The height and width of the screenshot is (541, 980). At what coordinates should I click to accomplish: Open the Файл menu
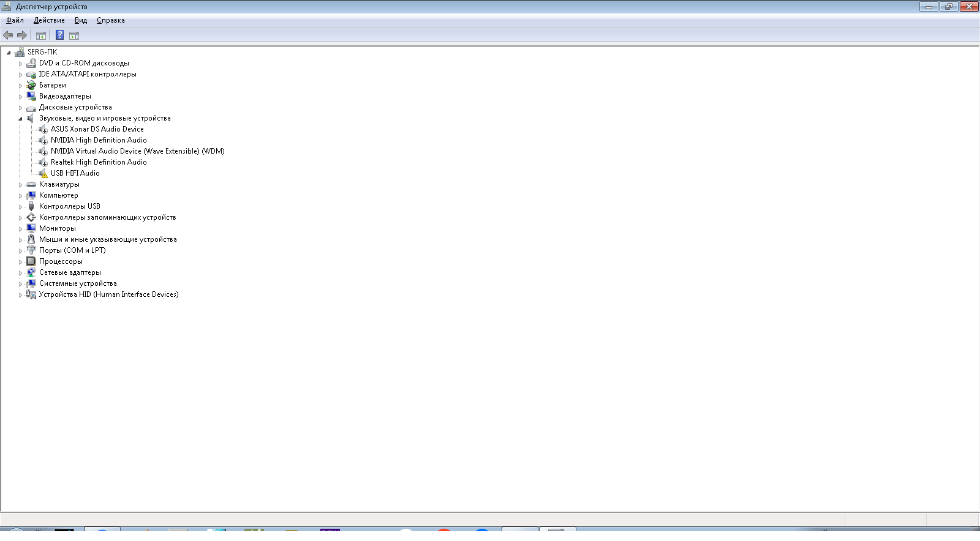[x=15, y=20]
